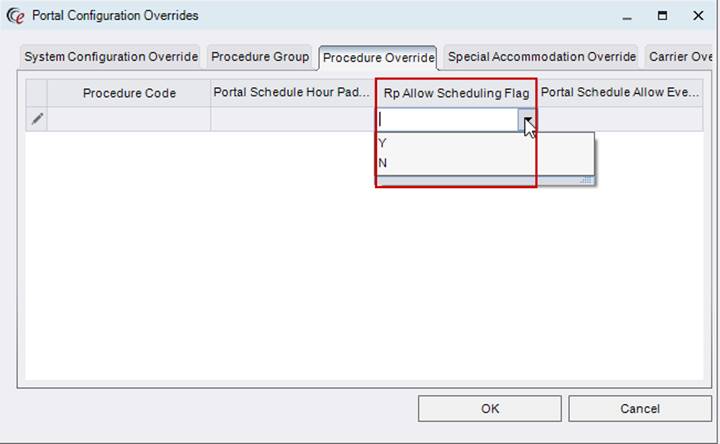The height and width of the screenshot is (444, 720).
Task: Type in the Rp Allow Scheduling Flag field
Action: click(447, 120)
